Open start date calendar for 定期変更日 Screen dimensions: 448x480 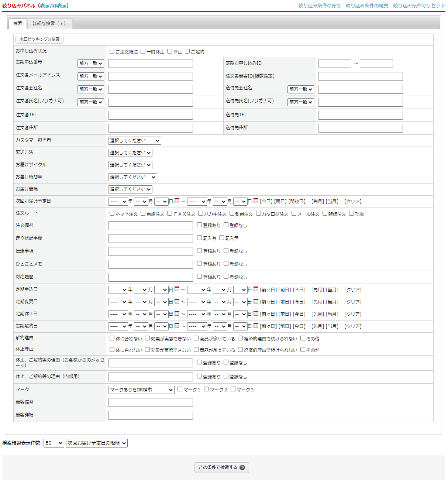pyautogui.click(x=177, y=301)
